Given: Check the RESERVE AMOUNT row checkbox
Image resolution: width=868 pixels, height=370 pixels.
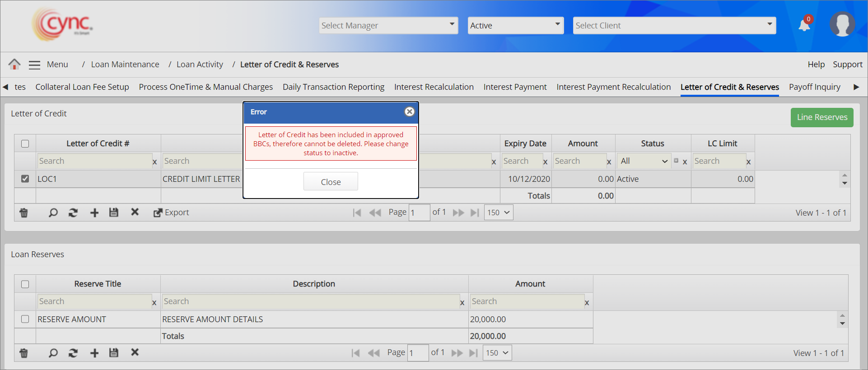Looking at the screenshot, I should point(25,319).
